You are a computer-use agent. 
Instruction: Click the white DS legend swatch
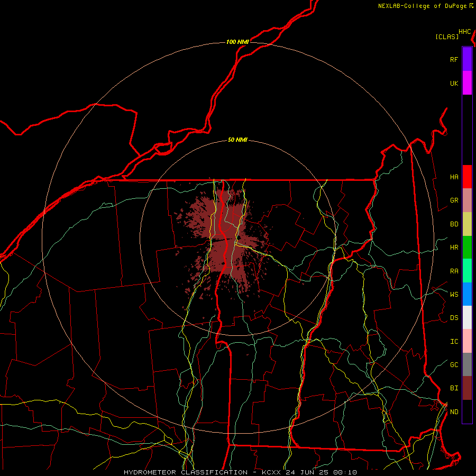point(467,317)
